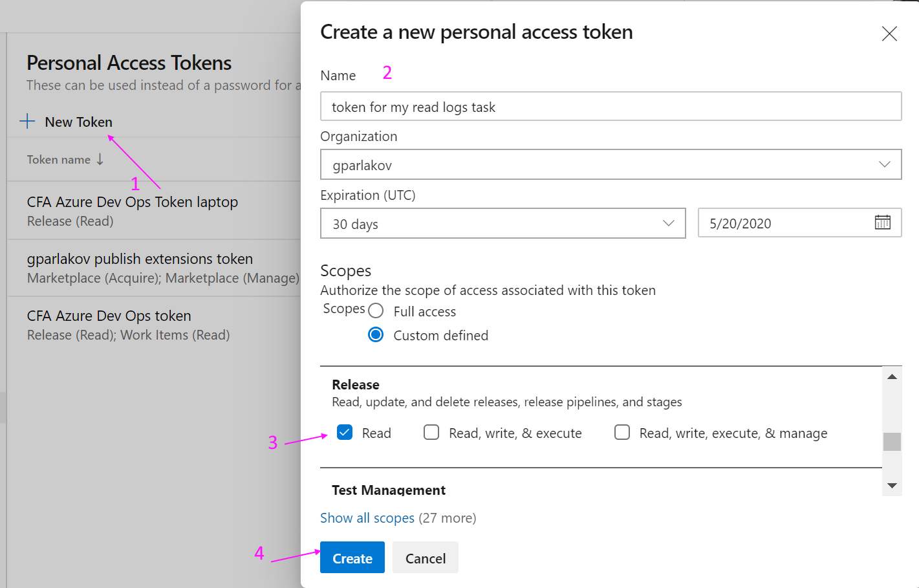Viewport: 919px width, 588px height.
Task: Uncheck the Release Read checkbox
Action: tap(345, 432)
